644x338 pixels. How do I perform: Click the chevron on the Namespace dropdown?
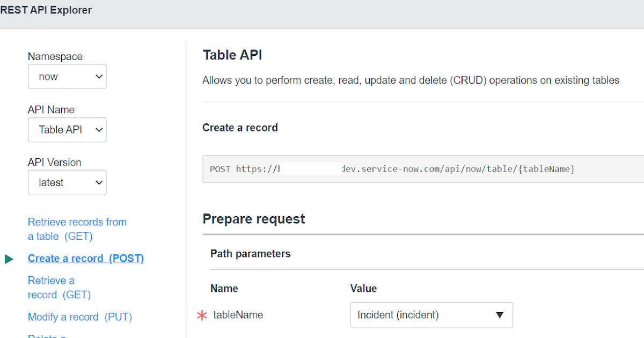click(99, 76)
